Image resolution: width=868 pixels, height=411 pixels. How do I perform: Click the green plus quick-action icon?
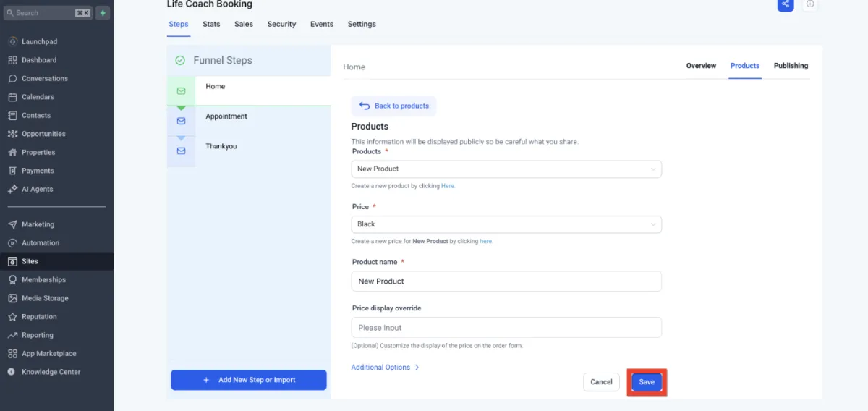(103, 13)
